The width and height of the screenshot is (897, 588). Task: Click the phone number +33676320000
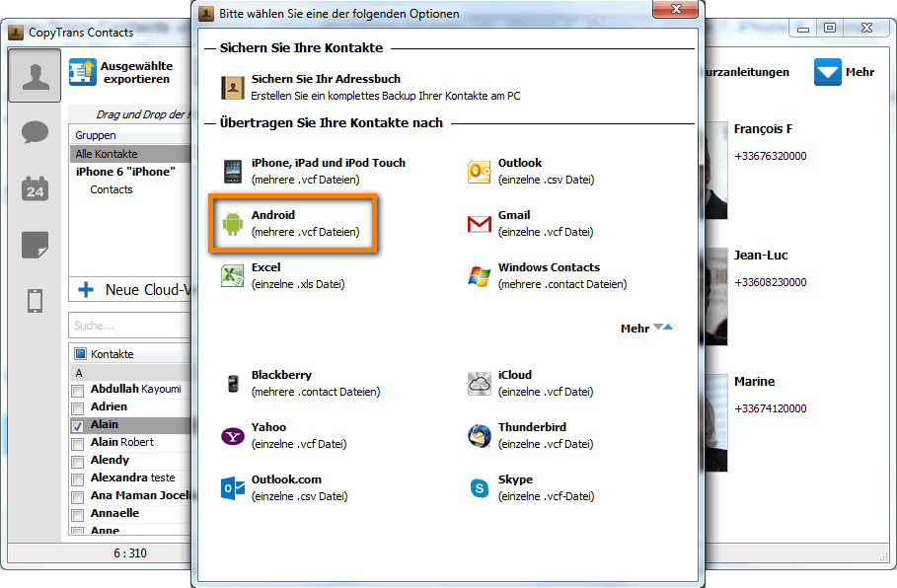[771, 156]
